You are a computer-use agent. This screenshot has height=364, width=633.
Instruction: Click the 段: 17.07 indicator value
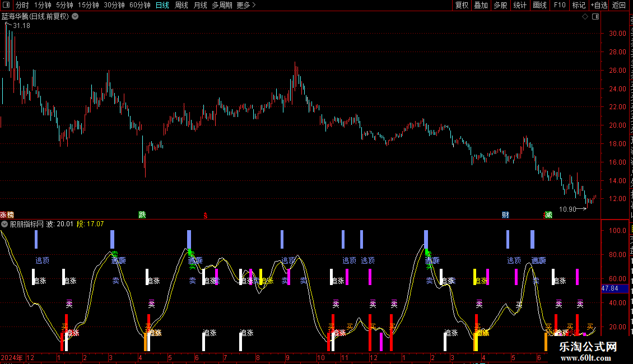coord(90,224)
